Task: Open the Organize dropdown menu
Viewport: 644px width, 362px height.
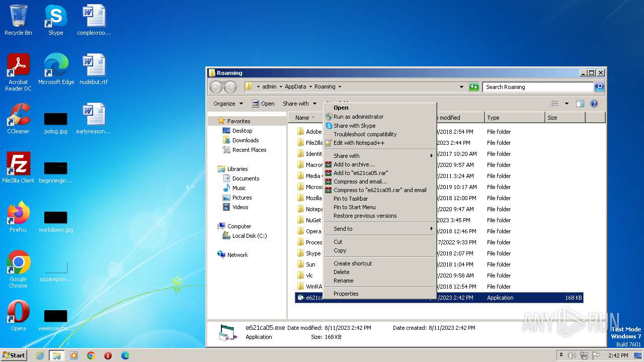Action: 228,104
